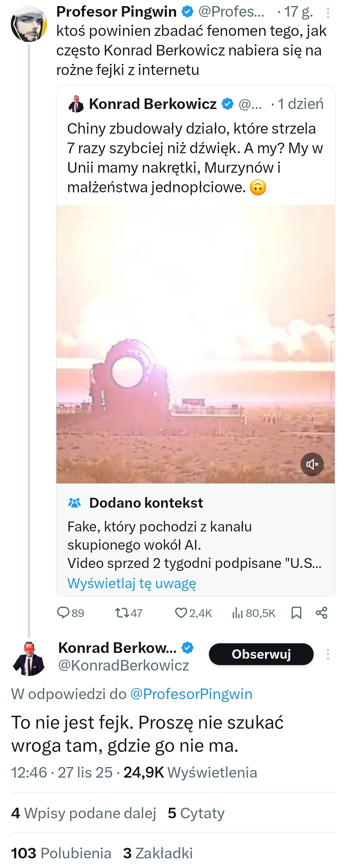Open more options next to Obserwuj button

[328, 654]
